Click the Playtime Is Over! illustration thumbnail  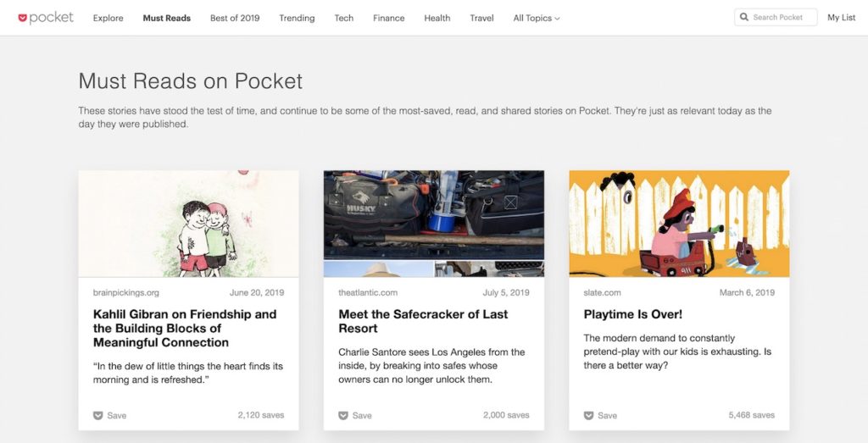(679, 224)
